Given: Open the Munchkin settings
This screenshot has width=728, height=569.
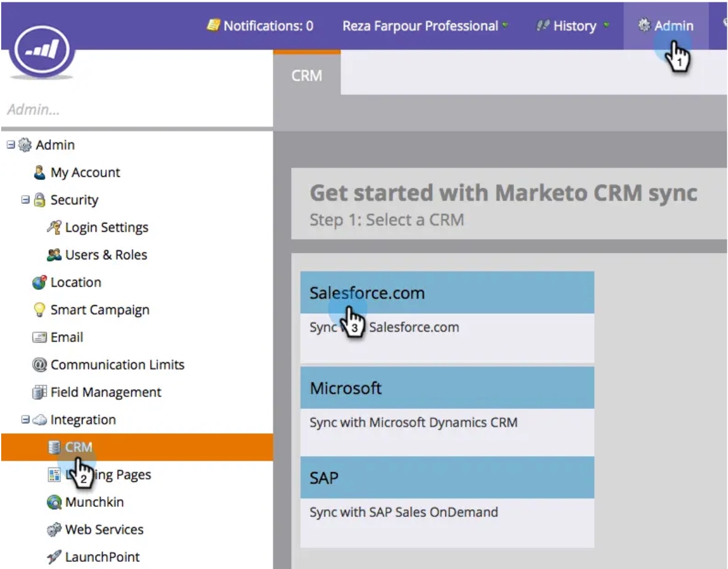Looking at the screenshot, I should [92, 501].
